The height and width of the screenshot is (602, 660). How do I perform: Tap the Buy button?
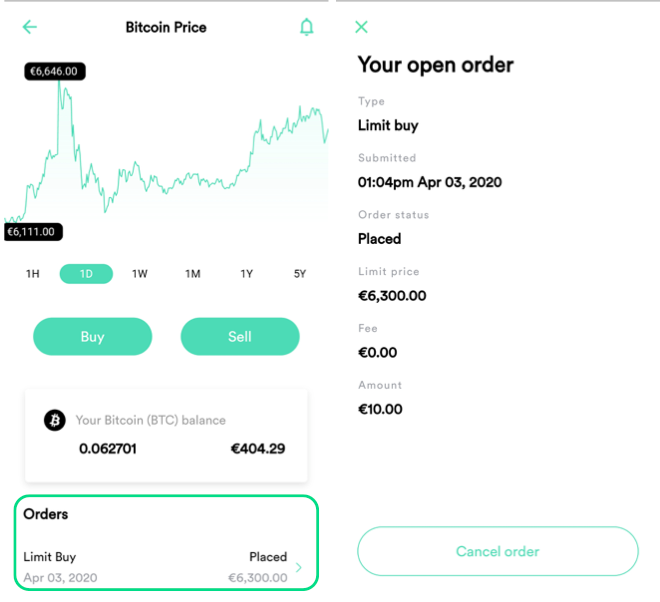[x=93, y=337]
